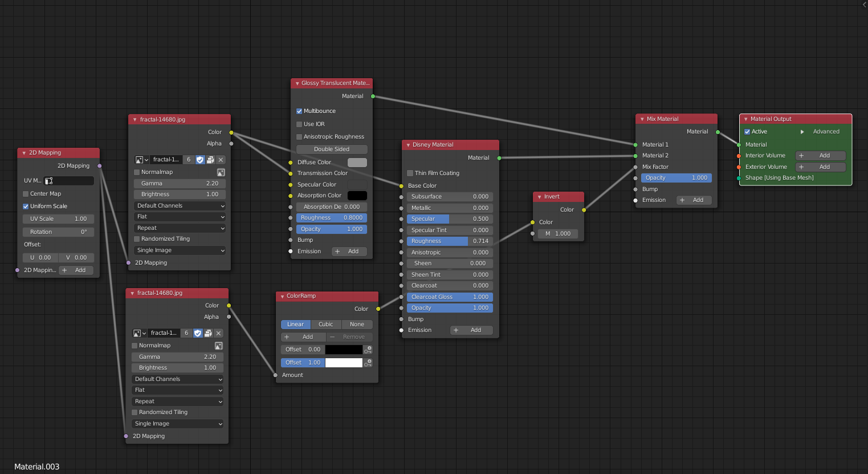Open Default Channels dropdown in upper image node
The height and width of the screenshot is (474, 868).
pyautogui.click(x=180, y=206)
